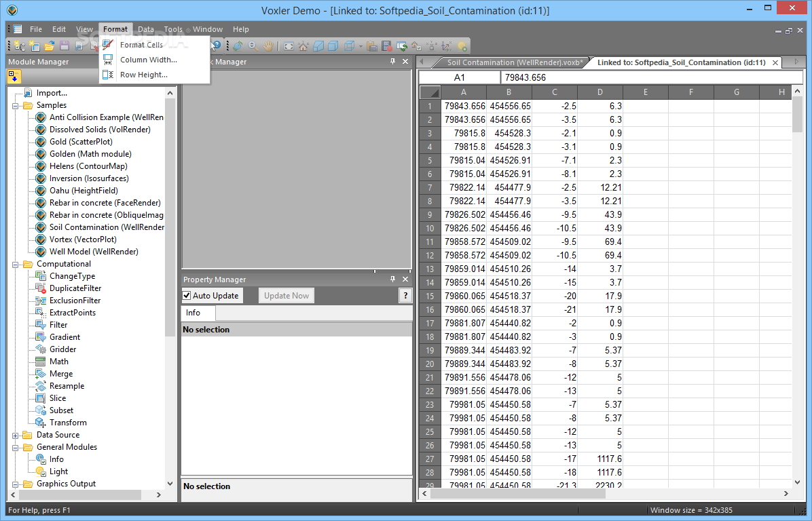Click the Capture Video film icon
Image resolution: width=812 pixels, height=521 pixels.
387,46
